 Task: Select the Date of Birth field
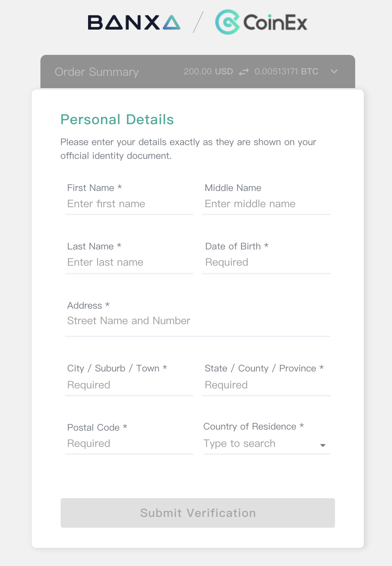click(266, 262)
